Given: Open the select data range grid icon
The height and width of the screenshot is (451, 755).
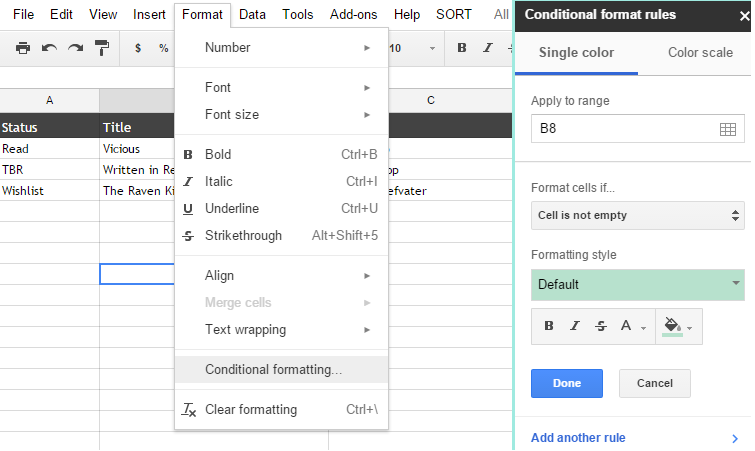Looking at the screenshot, I should click(727, 129).
